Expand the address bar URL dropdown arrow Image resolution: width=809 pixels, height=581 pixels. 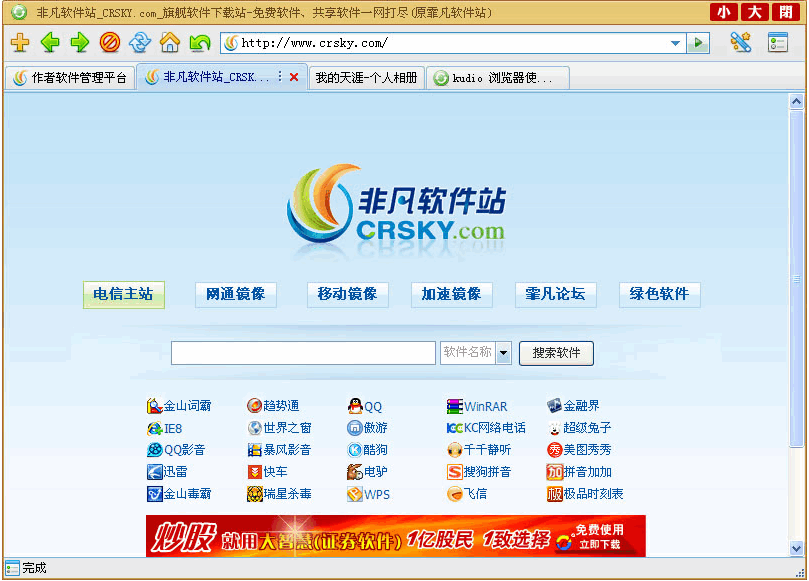pos(675,43)
